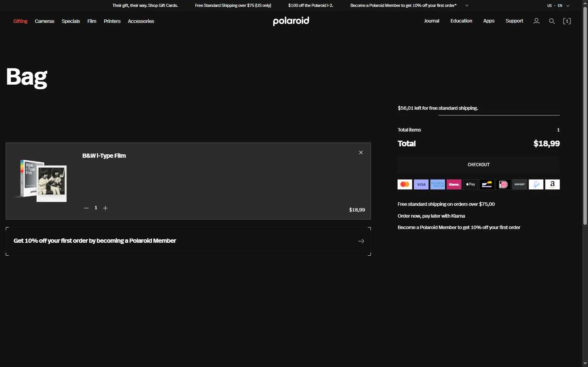The width and height of the screenshot is (588, 367).
Task: Click Shop Gift Cards announcement
Action: (x=145, y=6)
